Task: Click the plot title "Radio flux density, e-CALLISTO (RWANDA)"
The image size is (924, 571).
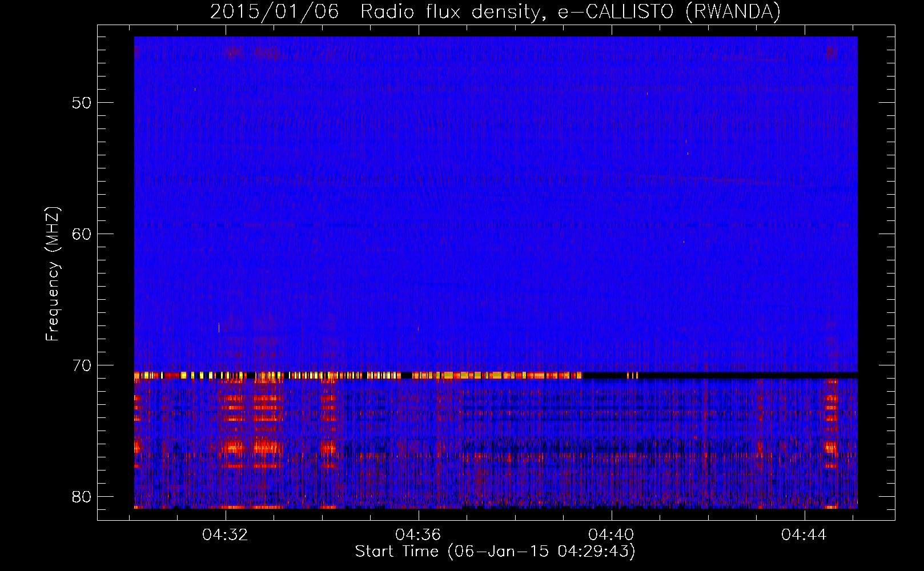Action: [571, 11]
